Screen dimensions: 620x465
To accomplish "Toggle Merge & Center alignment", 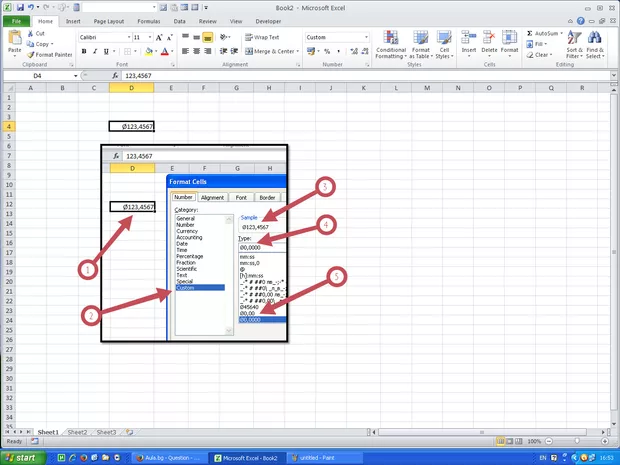I will (271, 51).
